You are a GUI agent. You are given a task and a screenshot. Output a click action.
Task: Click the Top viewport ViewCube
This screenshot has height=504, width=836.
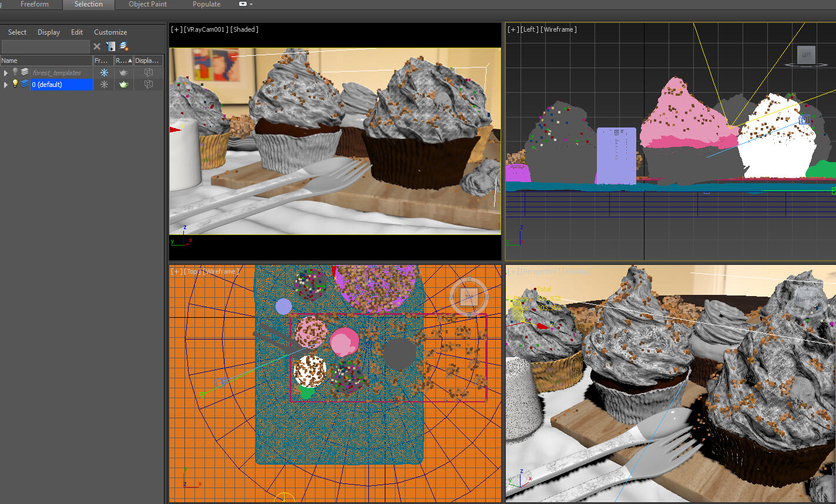468,297
